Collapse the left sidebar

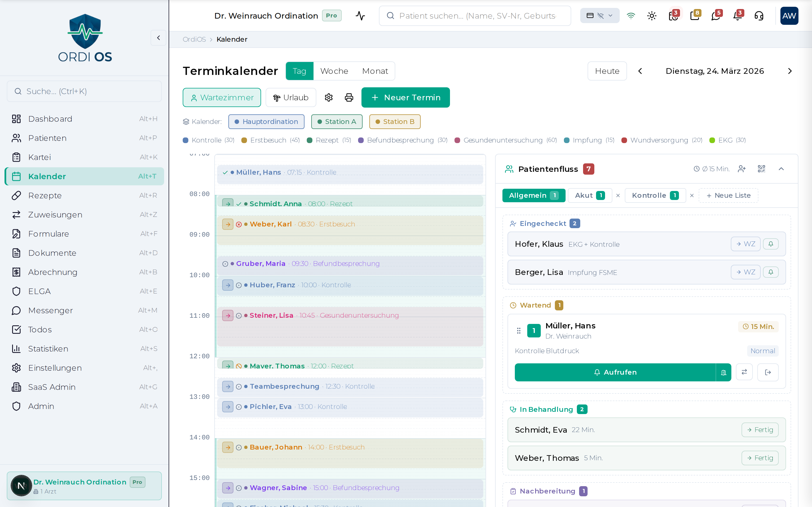(158, 38)
